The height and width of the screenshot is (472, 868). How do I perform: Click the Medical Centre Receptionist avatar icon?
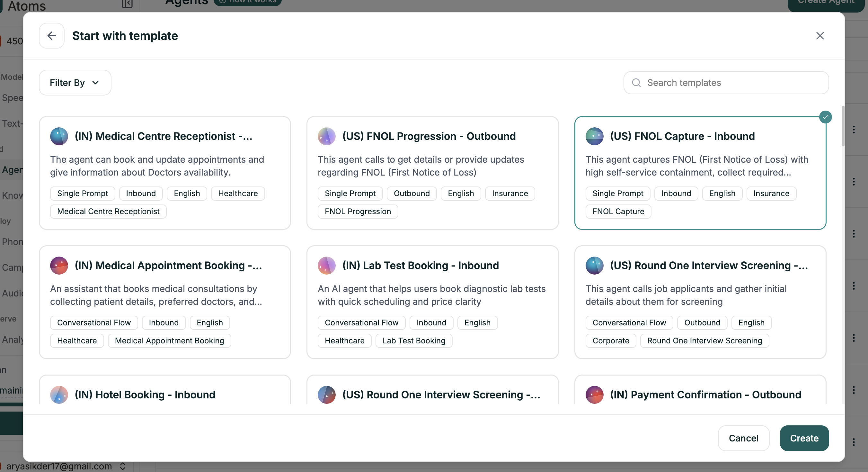click(x=59, y=136)
